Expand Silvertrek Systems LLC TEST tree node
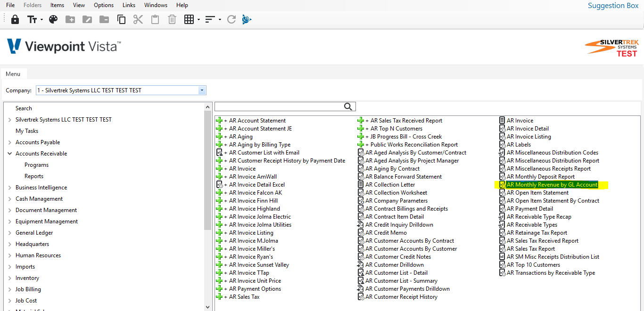644x311 pixels. coord(9,120)
